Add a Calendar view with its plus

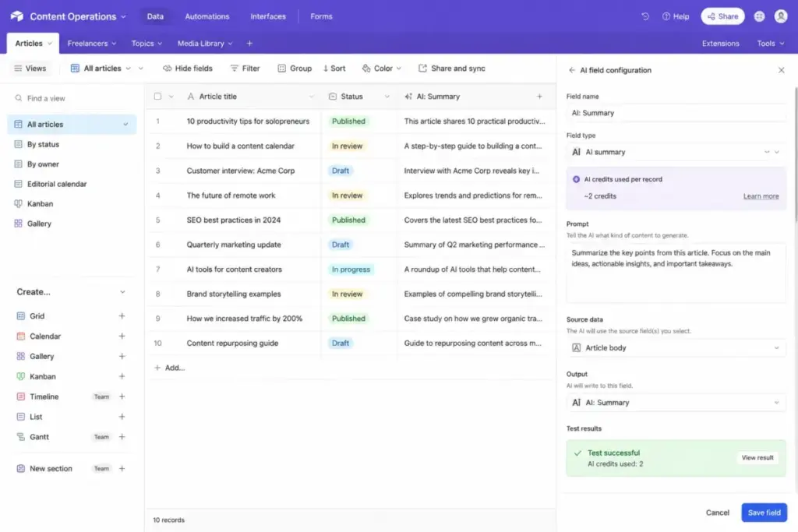pos(122,336)
